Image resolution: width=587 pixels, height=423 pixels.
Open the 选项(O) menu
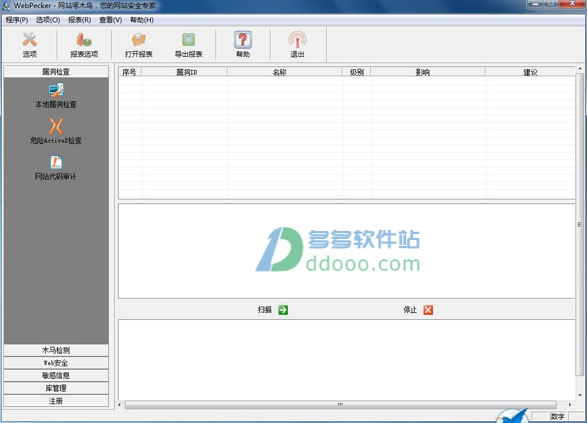[48, 20]
